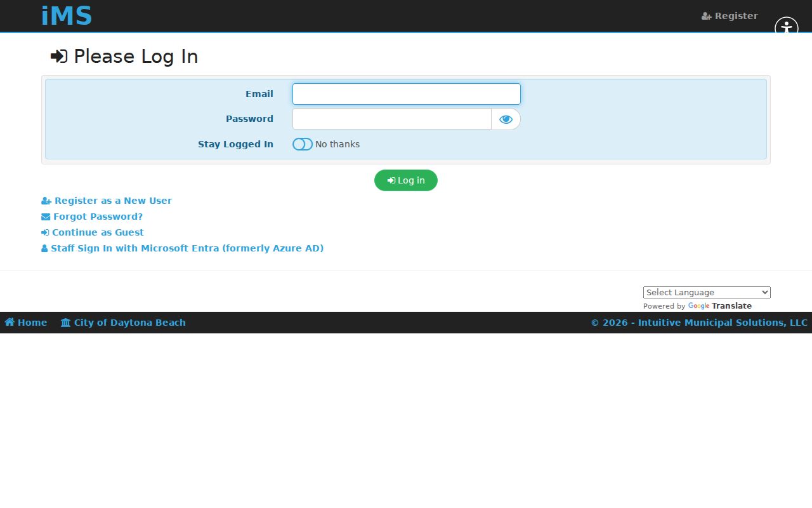Show password with the eye icon
This screenshot has width=812, height=508.
[x=506, y=119]
